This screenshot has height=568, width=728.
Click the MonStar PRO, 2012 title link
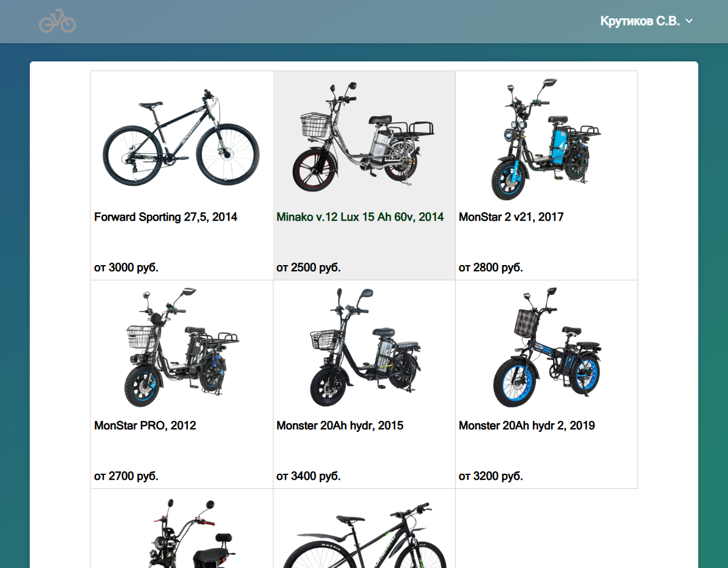point(145,426)
